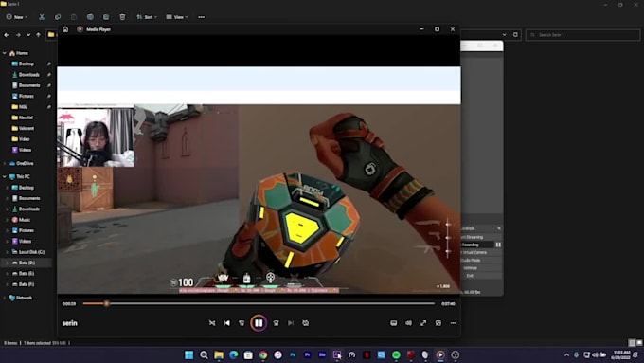Toggle repeat mode in Media Player
This screenshot has height=363, width=644.
point(306,323)
